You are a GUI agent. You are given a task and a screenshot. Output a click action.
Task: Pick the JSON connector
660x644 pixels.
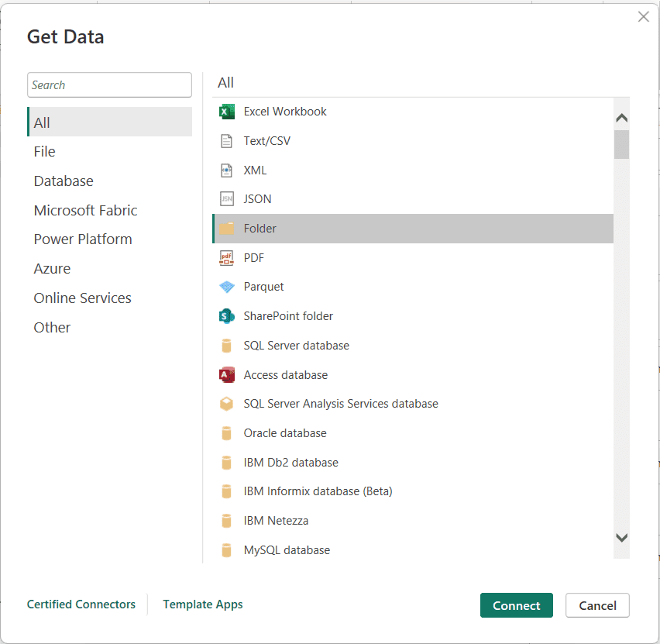[x=259, y=198]
